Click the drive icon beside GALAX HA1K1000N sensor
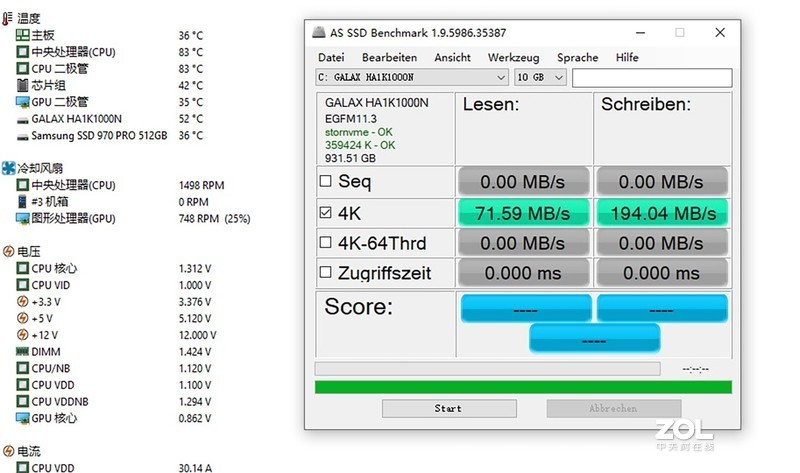This screenshot has width=800, height=473. coord(22,120)
